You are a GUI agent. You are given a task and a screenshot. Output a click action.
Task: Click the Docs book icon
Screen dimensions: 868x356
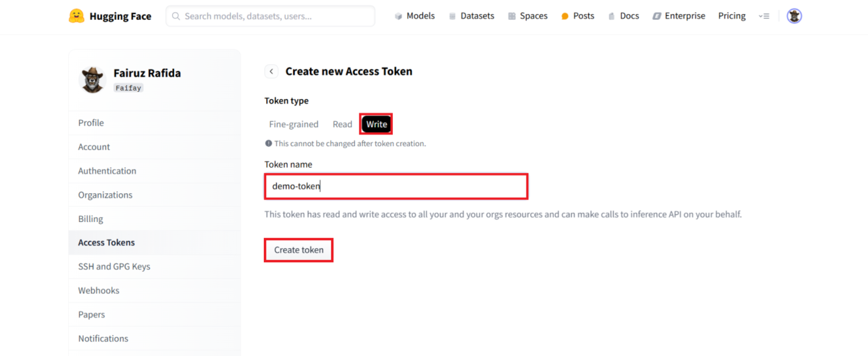[611, 16]
